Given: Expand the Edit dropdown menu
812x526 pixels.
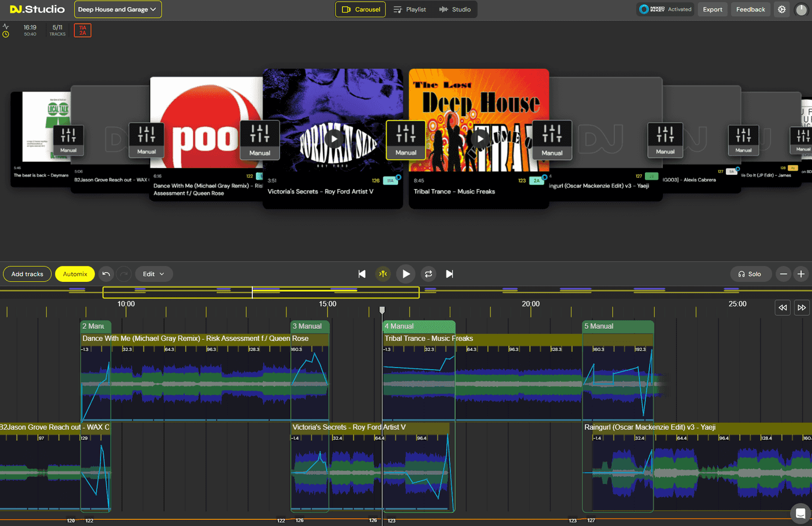Looking at the screenshot, I should click(153, 274).
